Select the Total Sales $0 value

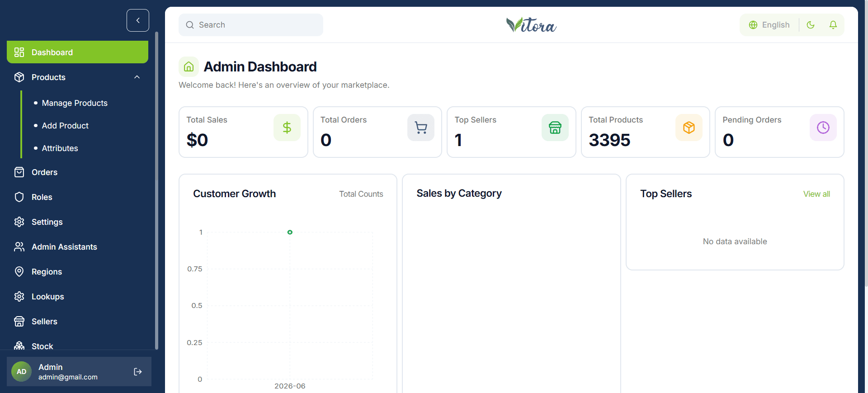[x=197, y=140]
